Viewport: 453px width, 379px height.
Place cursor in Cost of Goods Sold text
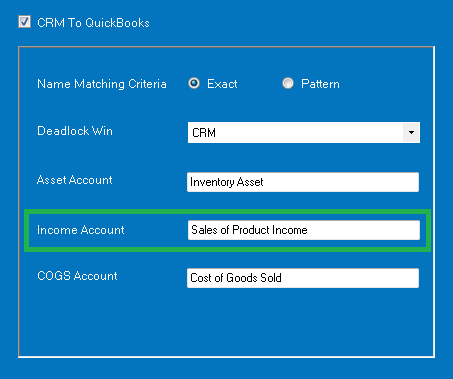236,278
